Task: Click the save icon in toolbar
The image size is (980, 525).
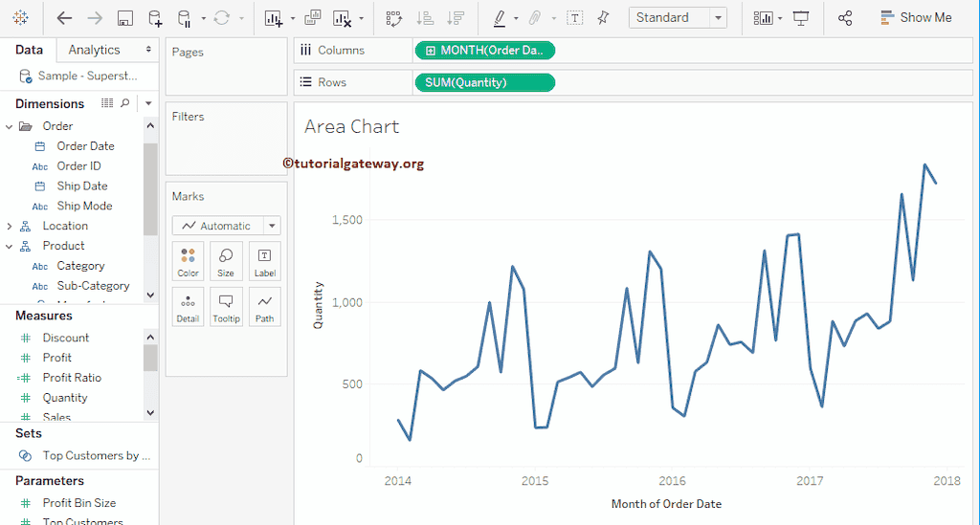Action: point(124,18)
